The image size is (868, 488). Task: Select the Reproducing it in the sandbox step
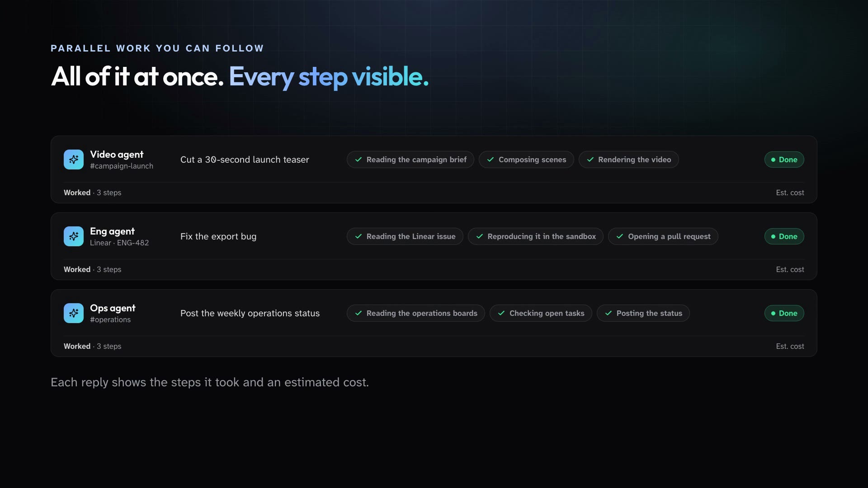(536, 236)
